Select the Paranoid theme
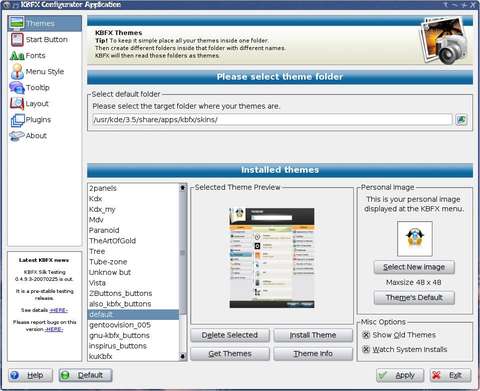 coord(133,230)
